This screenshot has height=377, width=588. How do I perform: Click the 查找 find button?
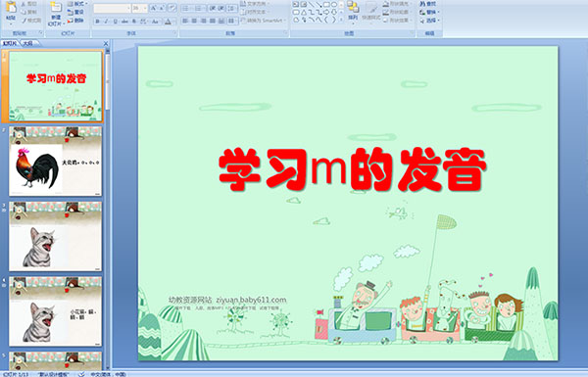[x=428, y=4]
